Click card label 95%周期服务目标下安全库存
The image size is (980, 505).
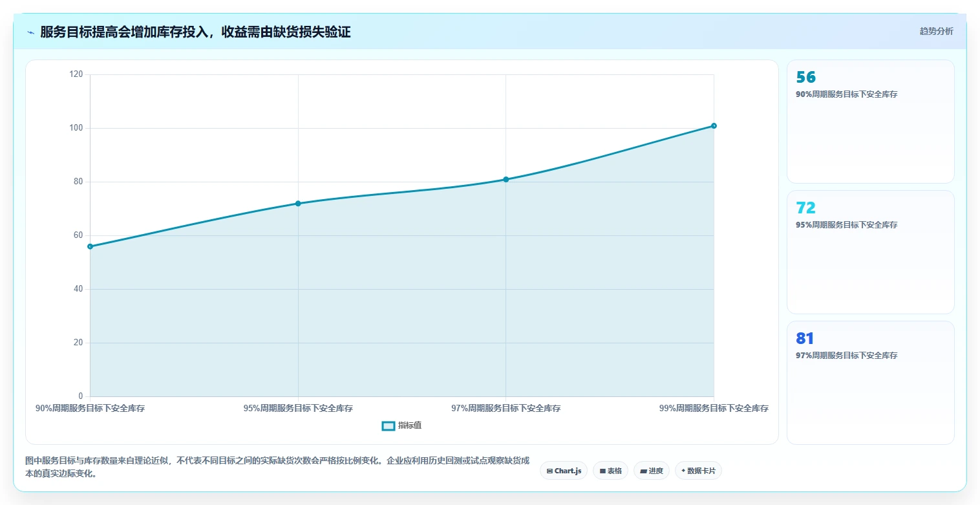(x=846, y=225)
